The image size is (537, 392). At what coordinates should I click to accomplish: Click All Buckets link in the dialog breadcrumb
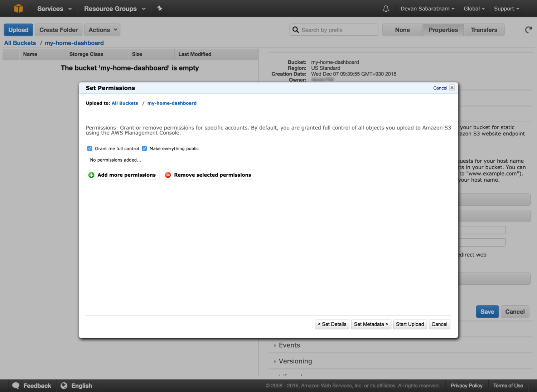125,103
